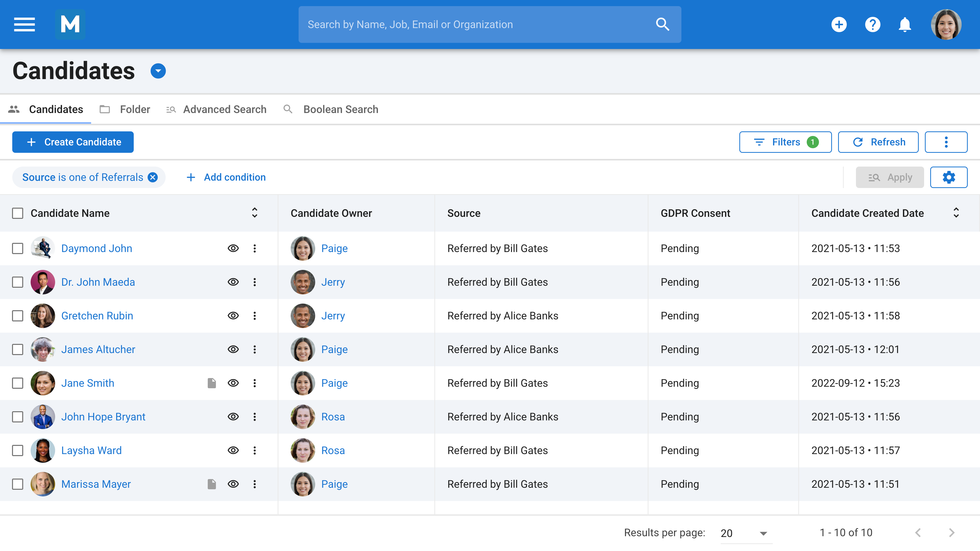Screen dimensions: 980x551
Task: Remove the Source is Referrals filter chip
Action: (x=153, y=177)
